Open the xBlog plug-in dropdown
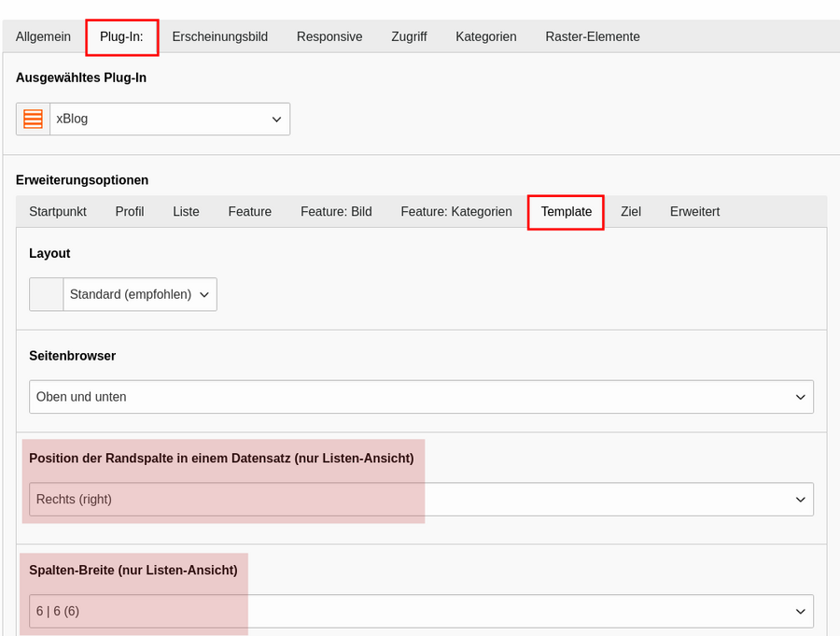Screen dimensions: 840x636 170,119
